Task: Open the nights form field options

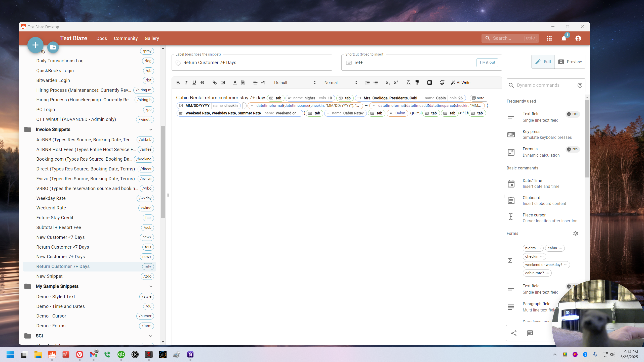Action: coord(539,248)
